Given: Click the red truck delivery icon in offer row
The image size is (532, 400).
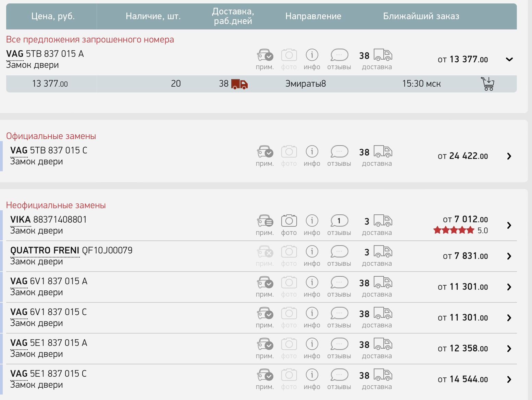Looking at the screenshot, I should point(239,84).
